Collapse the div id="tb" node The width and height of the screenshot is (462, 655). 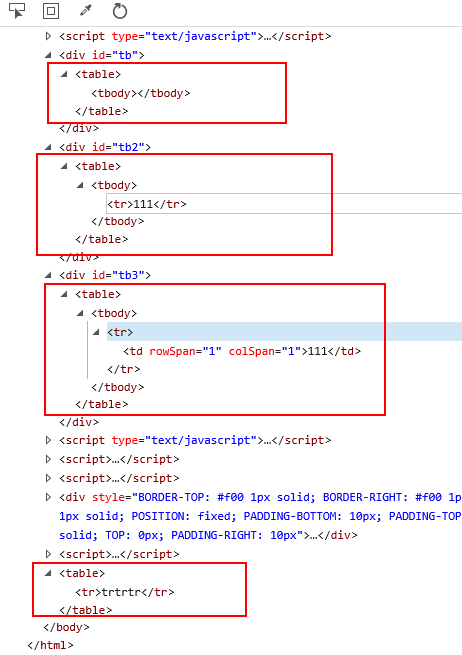(48, 55)
